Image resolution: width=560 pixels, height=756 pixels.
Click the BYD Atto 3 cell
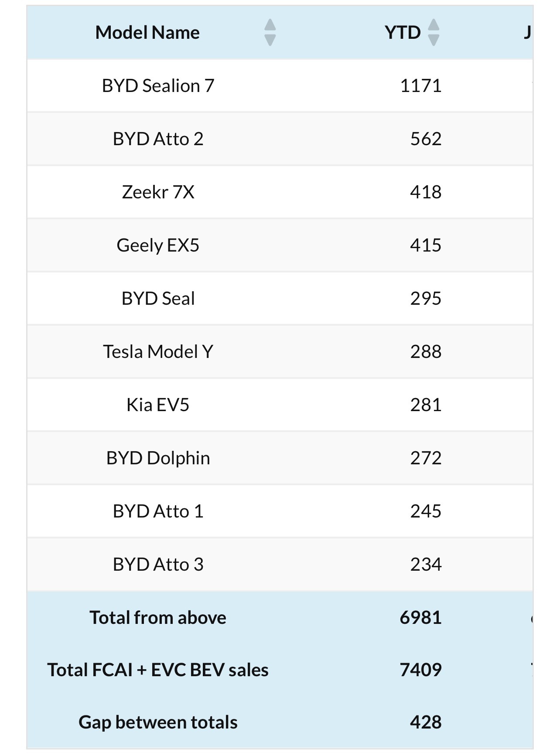tap(158, 565)
